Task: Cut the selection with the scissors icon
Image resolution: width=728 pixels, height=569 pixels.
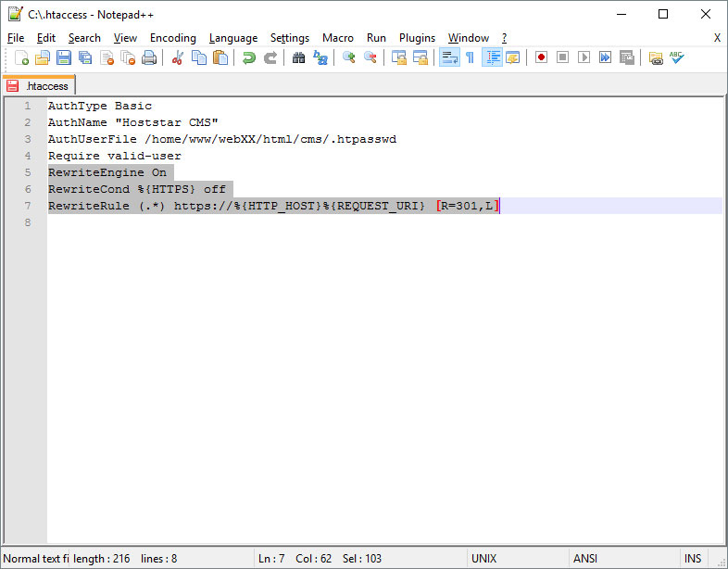Action: pos(177,57)
